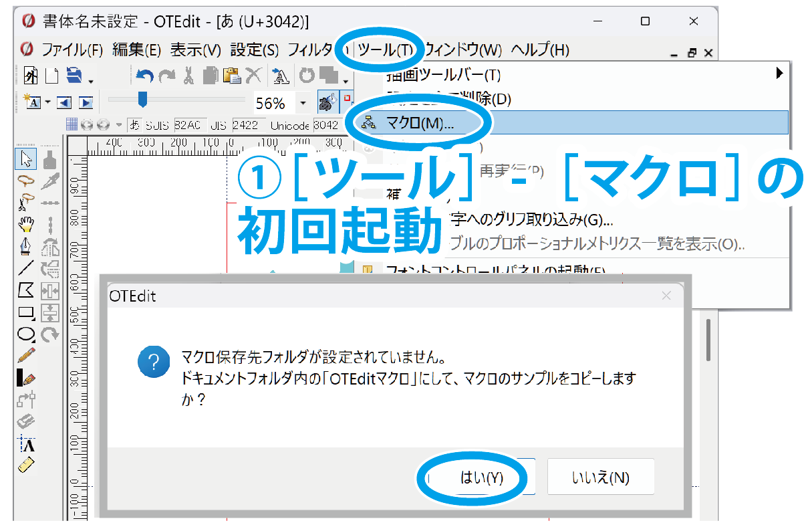Click the Unicode code input field

[326, 125]
